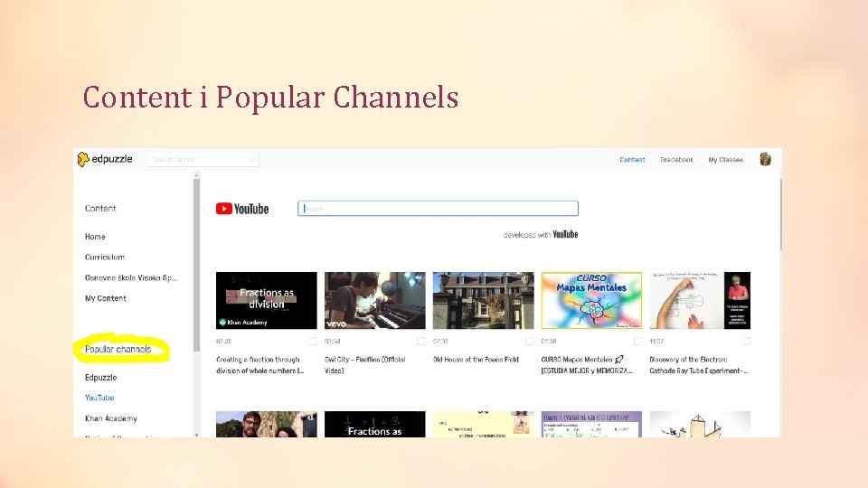Click title CURSO Mapas Mentales
The width and height of the screenshot is (868, 488).
pyautogui.click(x=587, y=365)
